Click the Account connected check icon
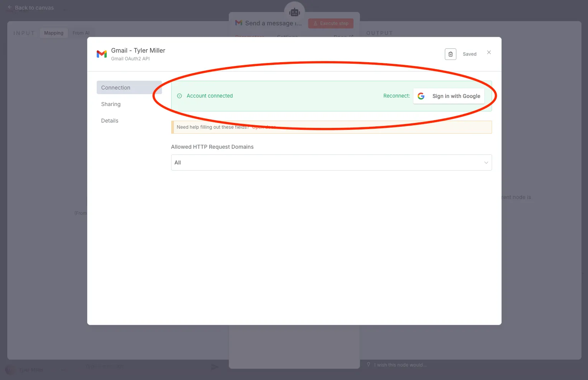This screenshot has width=588, height=380. point(179,96)
